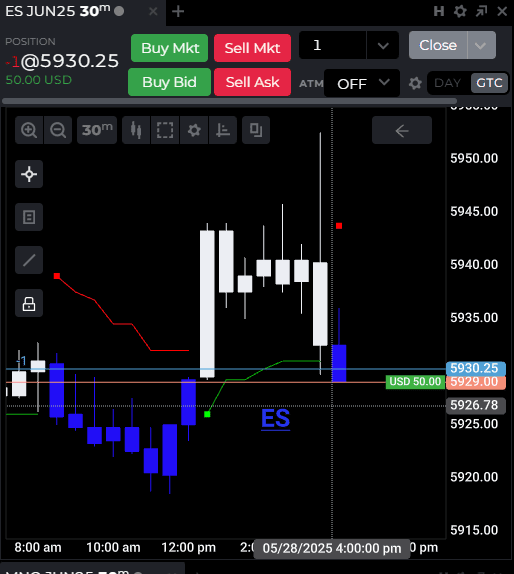Select the line drawing tool
The width and height of the screenshot is (514, 574).
(29, 260)
